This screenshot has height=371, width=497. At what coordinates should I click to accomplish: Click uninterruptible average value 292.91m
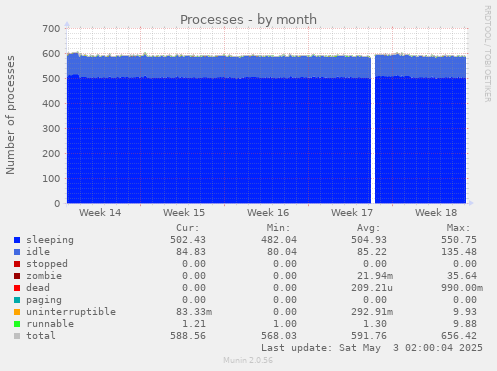point(372,312)
